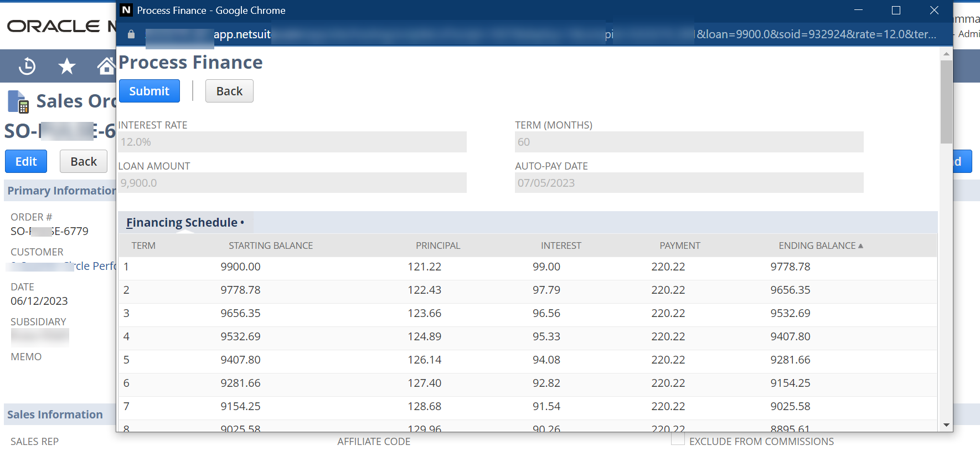Open the Shortcuts star icon
The image size is (980, 450).
pos(67,67)
